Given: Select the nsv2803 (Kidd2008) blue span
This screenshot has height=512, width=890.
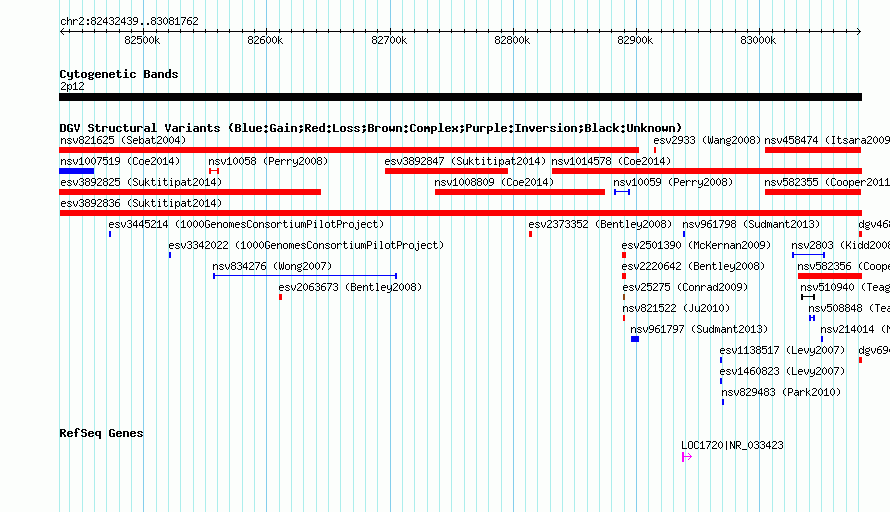Looking at the screenshot, I should 808,255.
